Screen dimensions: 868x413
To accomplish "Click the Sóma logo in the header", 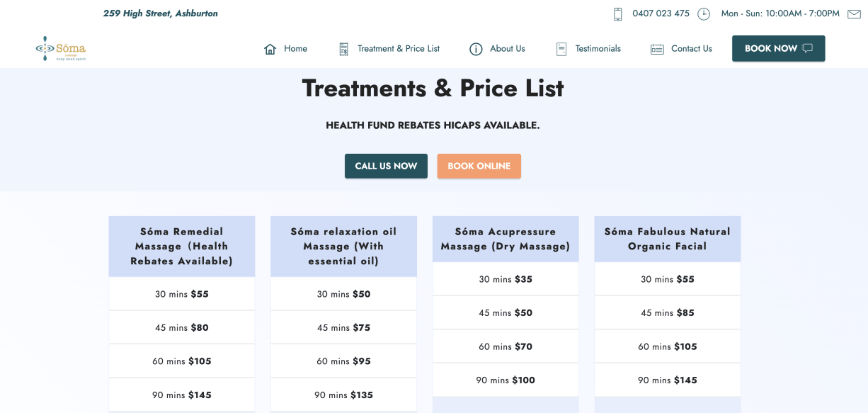I will tap(61, 49).
